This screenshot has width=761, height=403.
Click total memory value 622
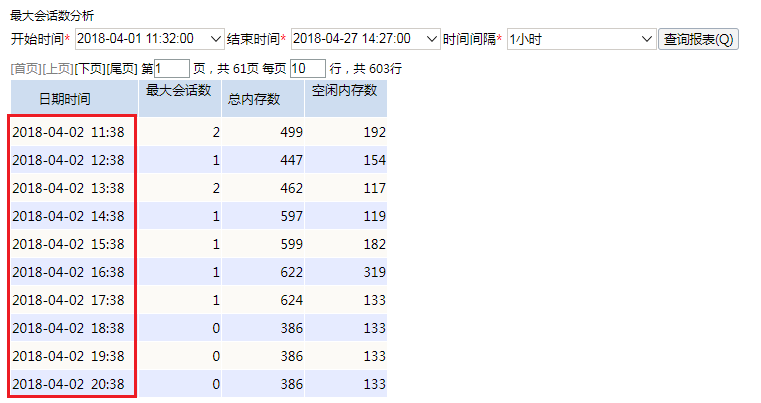click(x=291, y=272)
